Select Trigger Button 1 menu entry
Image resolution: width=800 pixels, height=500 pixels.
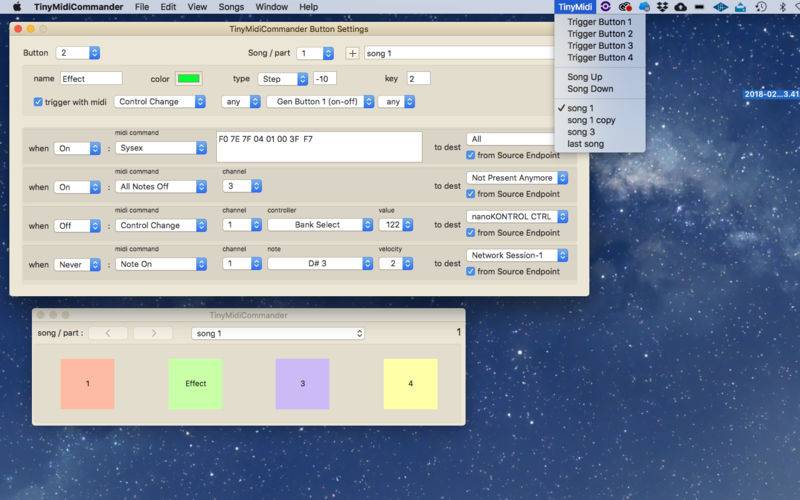click(600, 22)
